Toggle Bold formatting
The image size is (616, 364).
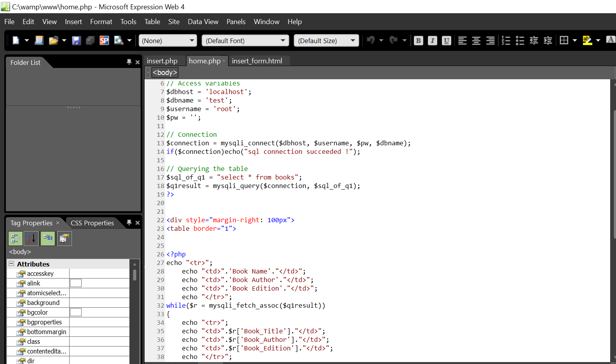tap(419, 40)
